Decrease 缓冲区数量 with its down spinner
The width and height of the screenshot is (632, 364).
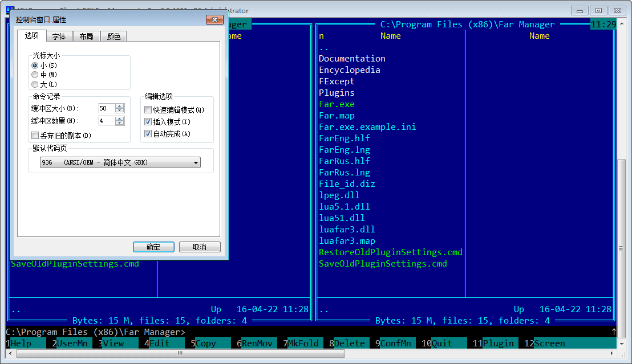(120, 123)
